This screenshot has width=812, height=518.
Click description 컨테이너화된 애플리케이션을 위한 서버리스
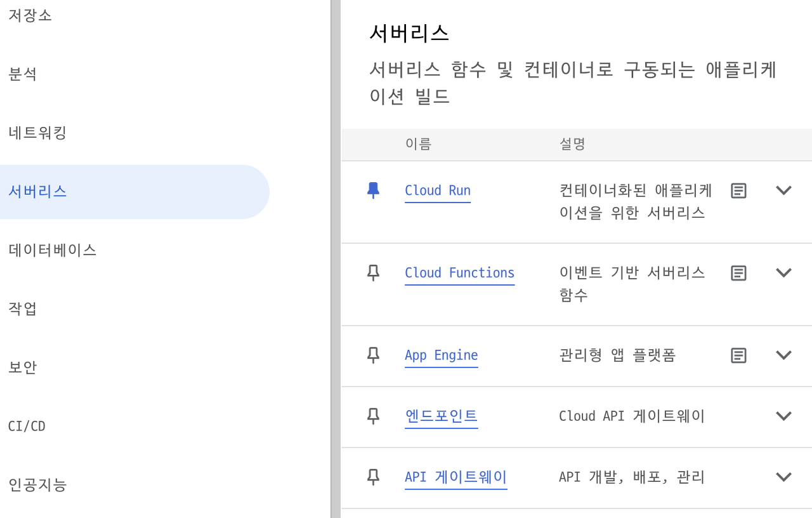636,202
